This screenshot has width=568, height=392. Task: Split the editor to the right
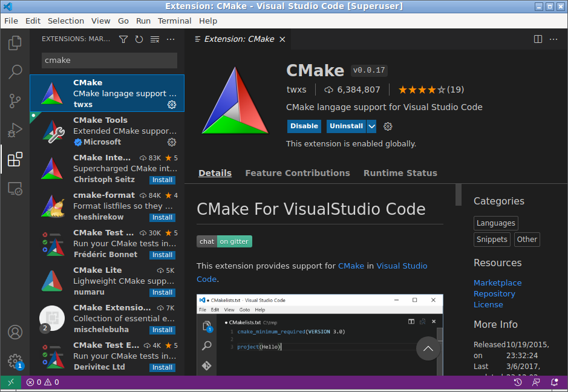tap(538, 39)
